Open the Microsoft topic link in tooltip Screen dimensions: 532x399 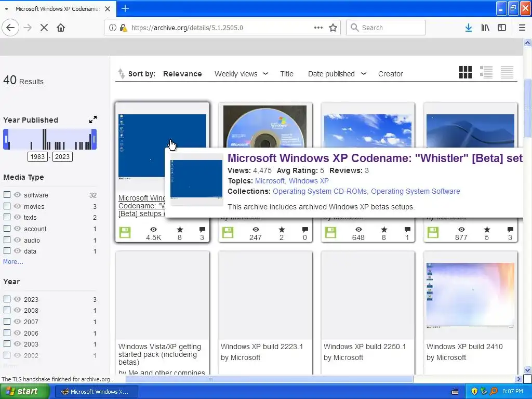[270, 181]
